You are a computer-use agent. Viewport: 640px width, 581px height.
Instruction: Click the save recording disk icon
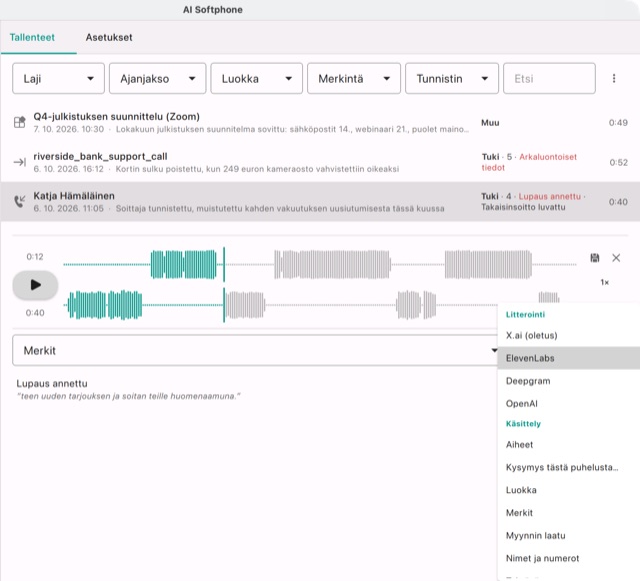click(x=595, y=258)
